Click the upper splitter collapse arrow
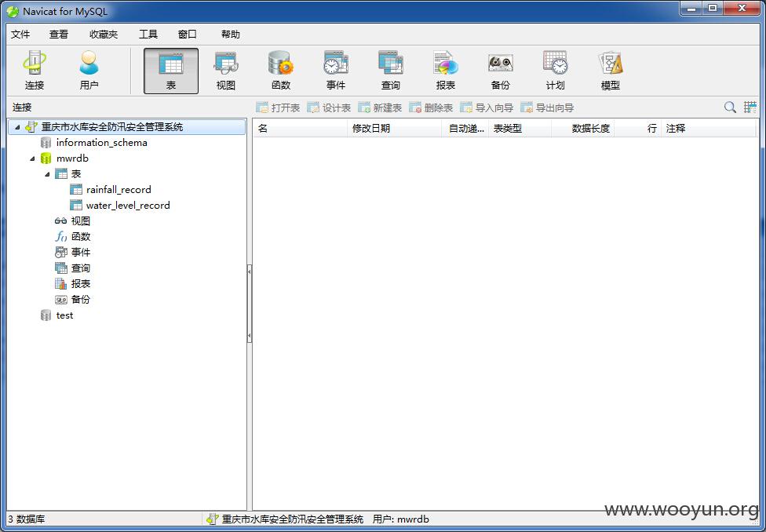This screenshot has width=766, height=532. pyautogui.click(x=250, y=271)
